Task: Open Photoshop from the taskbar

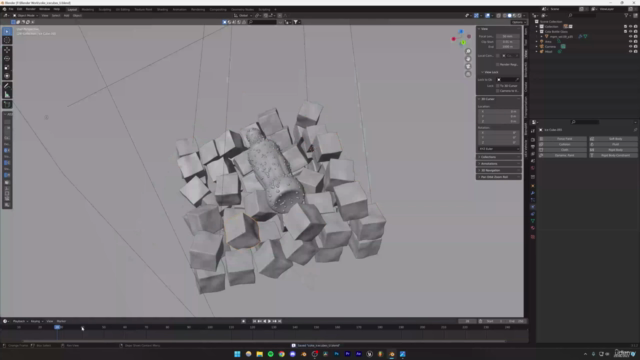Action: [336, 354]
